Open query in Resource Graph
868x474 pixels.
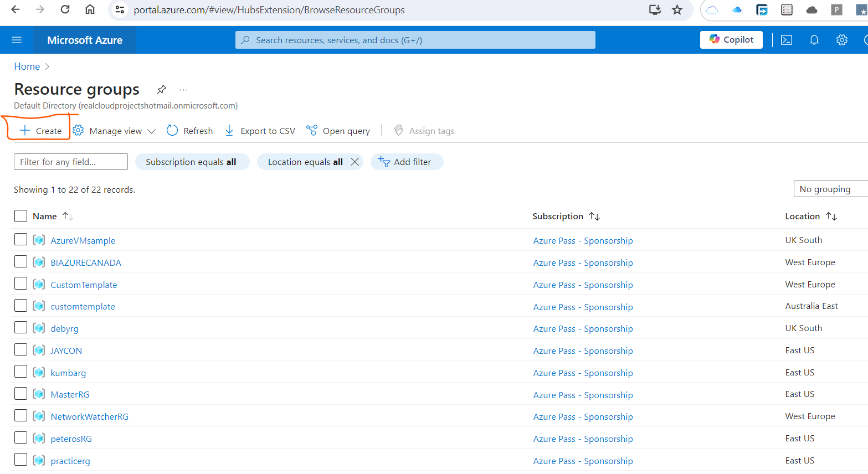338,131
